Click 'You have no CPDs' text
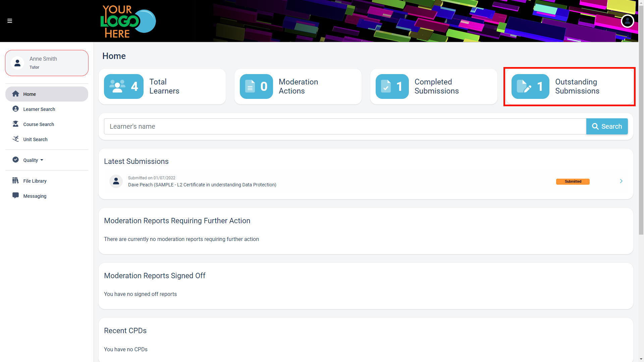Screen dimensions: 644x362 [x=126, y=349]
